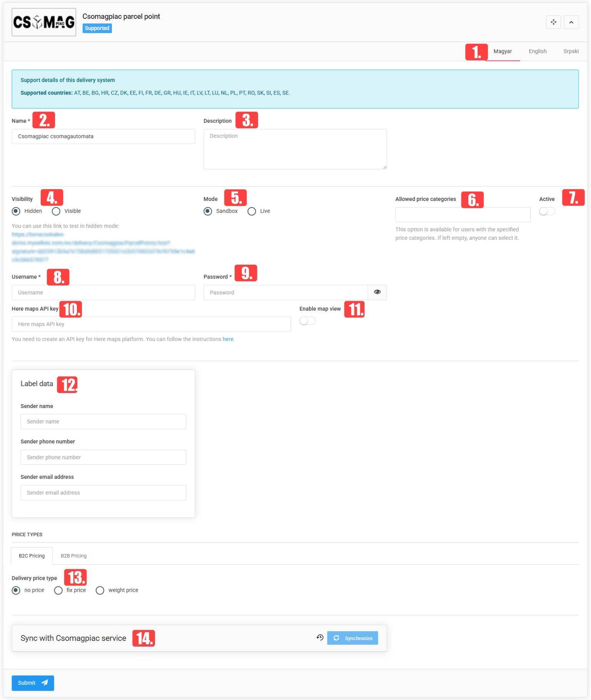Show password with the eye icon

point(377,292)
